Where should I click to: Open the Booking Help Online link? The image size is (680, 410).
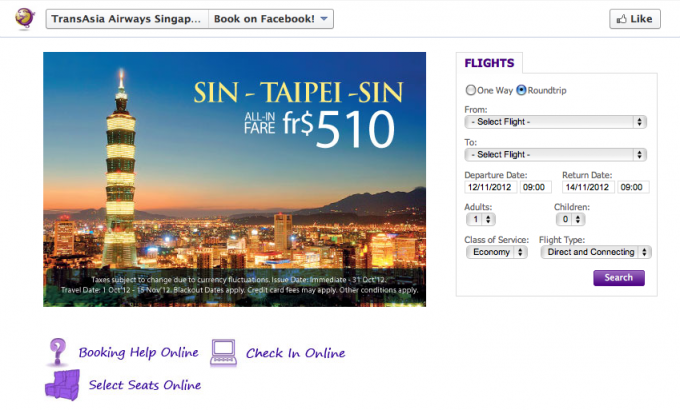[x=139, y=352]
